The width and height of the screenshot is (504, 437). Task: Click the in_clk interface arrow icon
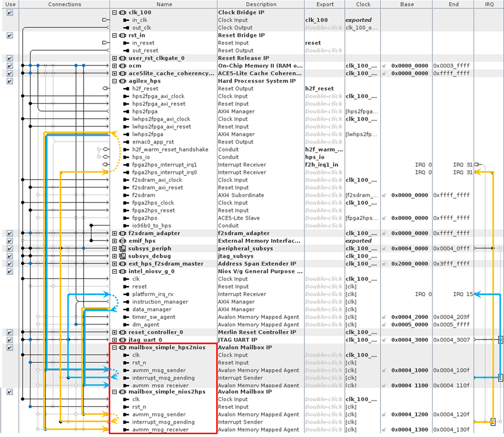pyautogui.click(x=126, y=20)
